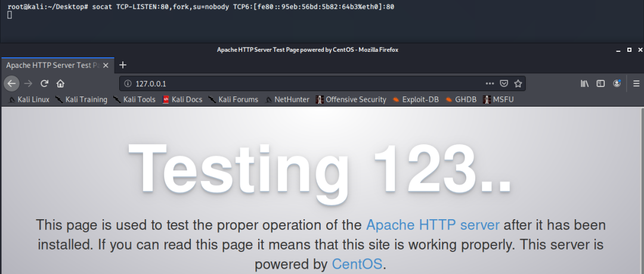Open the Kali Forums bookmark
The width and height of the screenshot is (644, 274).
233,99
